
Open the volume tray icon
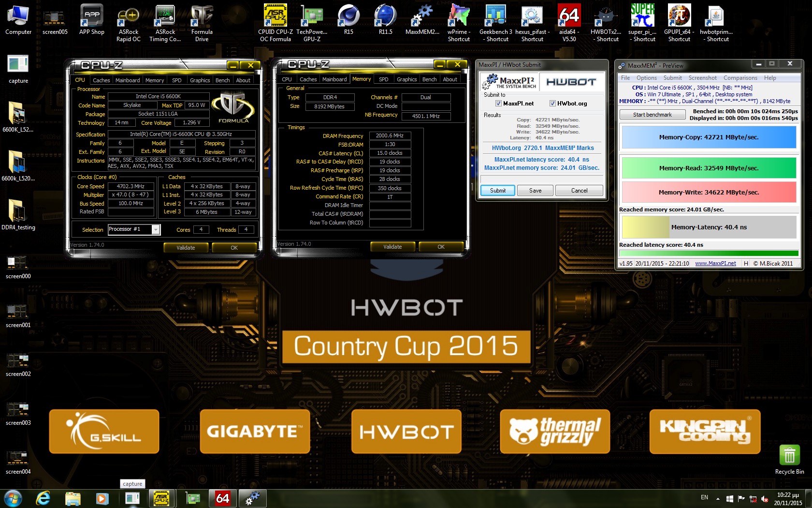point(765,498)
